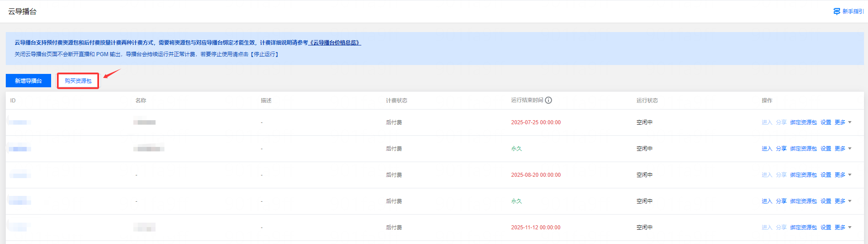Viewport: 868px width, 244px height.
Task: Click the 新手指引 text link
Action: (853, 12)
